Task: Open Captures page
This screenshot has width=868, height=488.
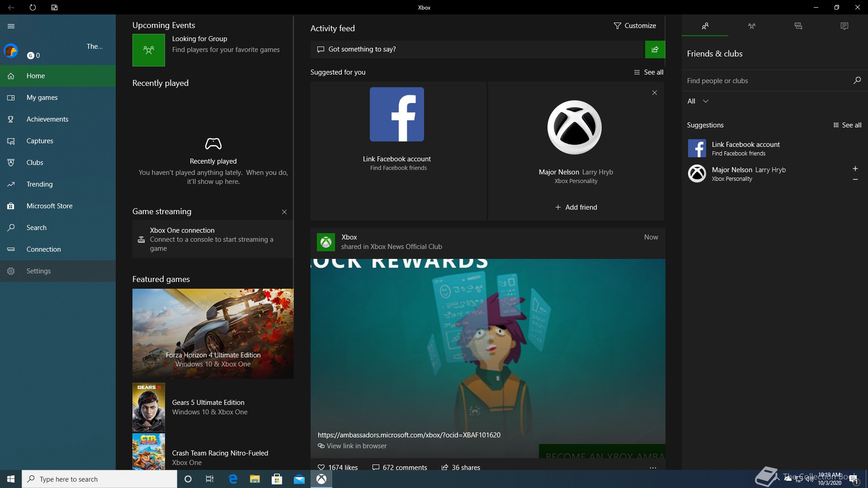Action: click(x=58, y=141)
